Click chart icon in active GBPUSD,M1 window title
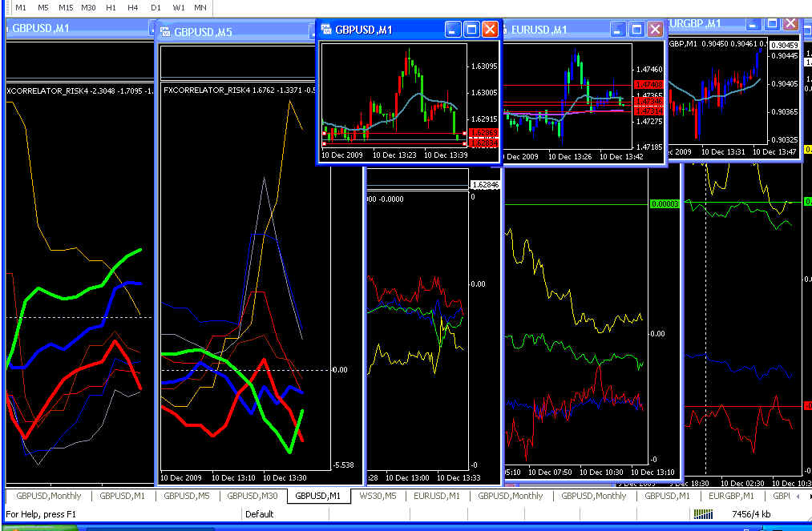 (x=325, y=29)
